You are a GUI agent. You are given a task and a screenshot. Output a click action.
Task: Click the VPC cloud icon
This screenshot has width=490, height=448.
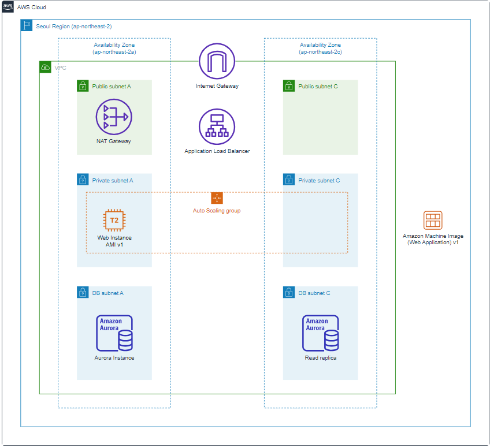[x=45, y=67]
